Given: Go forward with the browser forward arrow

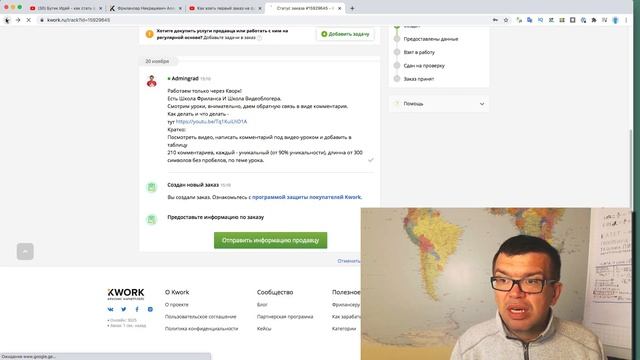Looking at the screenshot, I should tap(18, 20).
